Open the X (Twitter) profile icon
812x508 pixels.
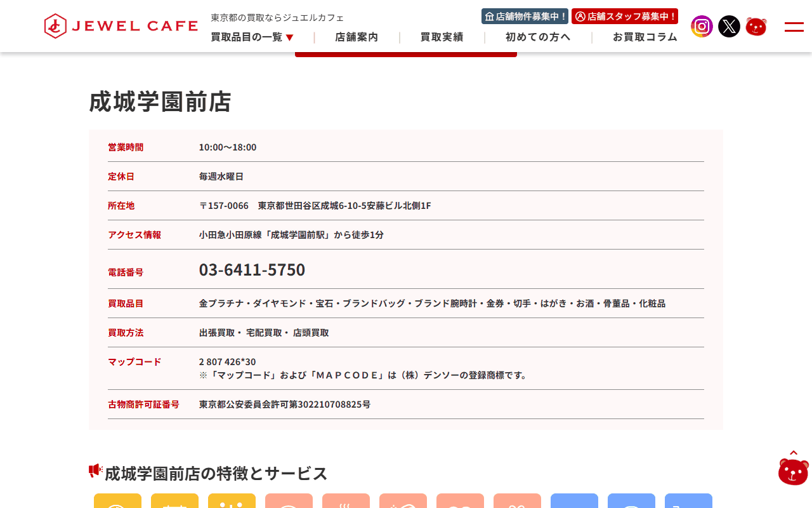(729, 27)
